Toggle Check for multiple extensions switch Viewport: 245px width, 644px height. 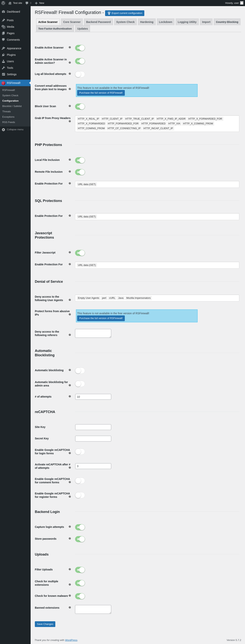coord(80,583)
